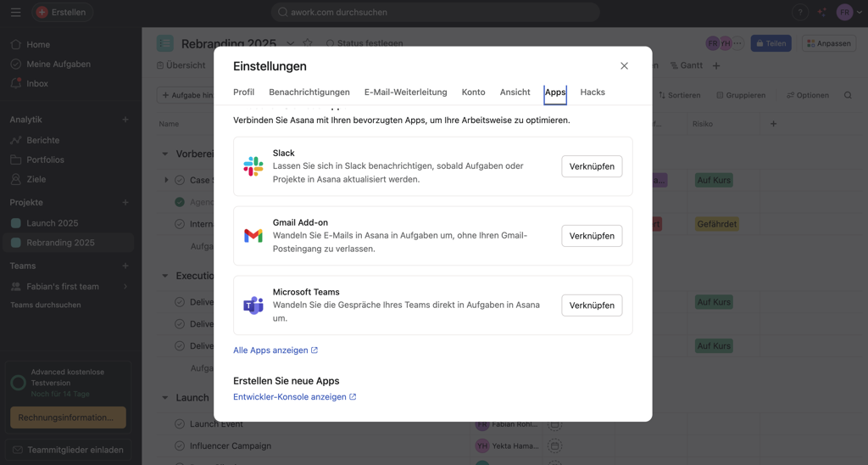Image resolution: width=868 pixels, height=465 pixels.
Task: Switch to E-Mail-Weiterleitung tab
Action: (405, 92)
